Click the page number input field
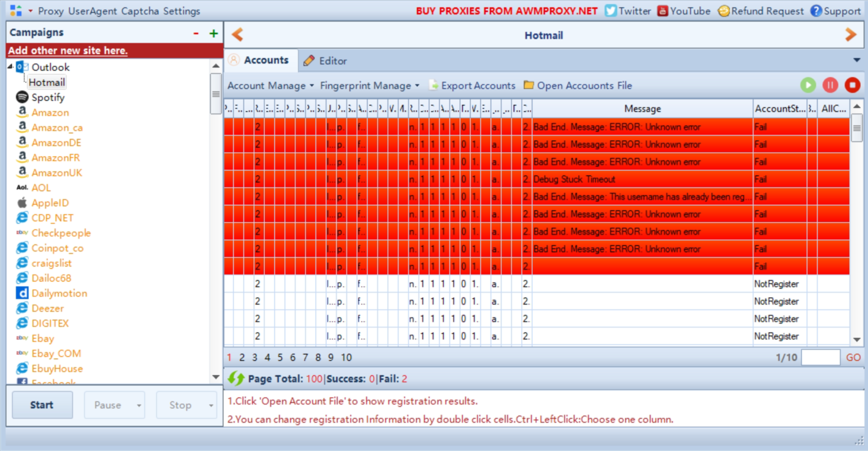 [820, 357]
